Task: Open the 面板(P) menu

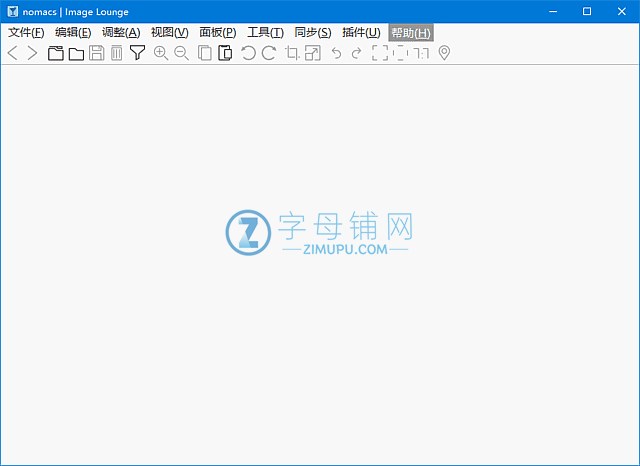Action: point(217,33)
